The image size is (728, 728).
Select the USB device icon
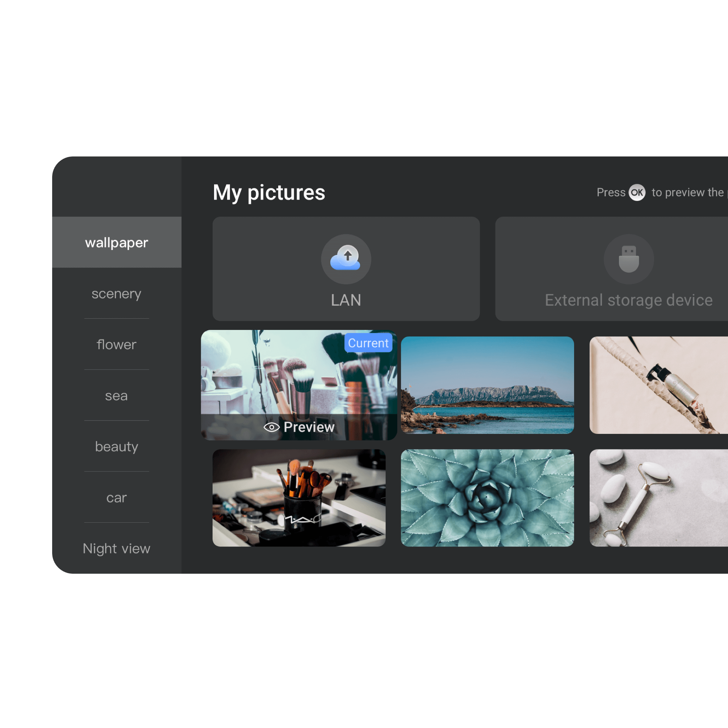point(629,259)
